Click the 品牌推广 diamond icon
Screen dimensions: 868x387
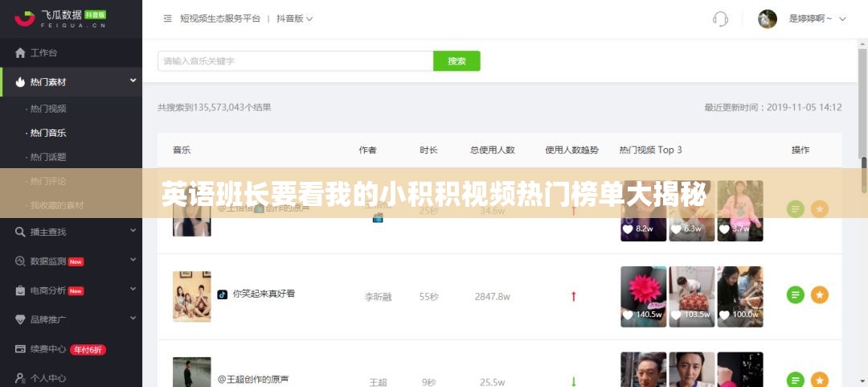pyautogui.click(x=20, y=319)
